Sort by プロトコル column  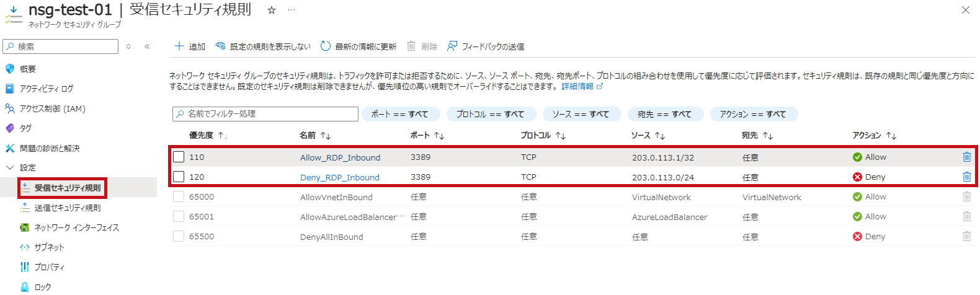[543, 135]
